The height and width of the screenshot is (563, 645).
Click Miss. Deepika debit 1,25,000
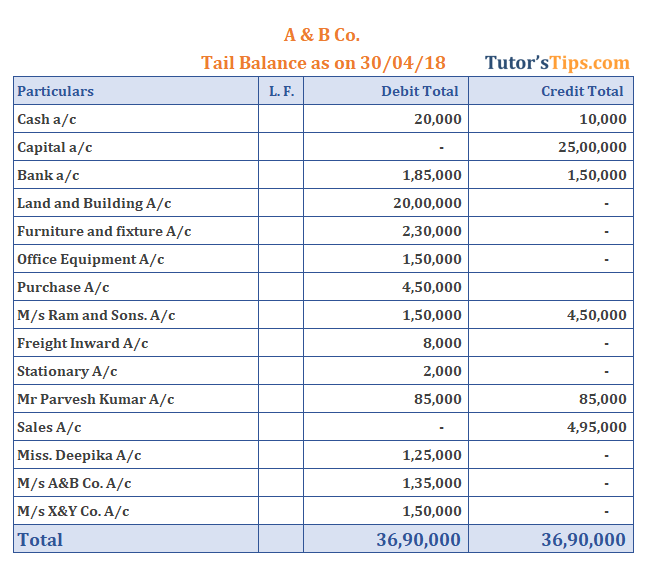pos(432,455)
